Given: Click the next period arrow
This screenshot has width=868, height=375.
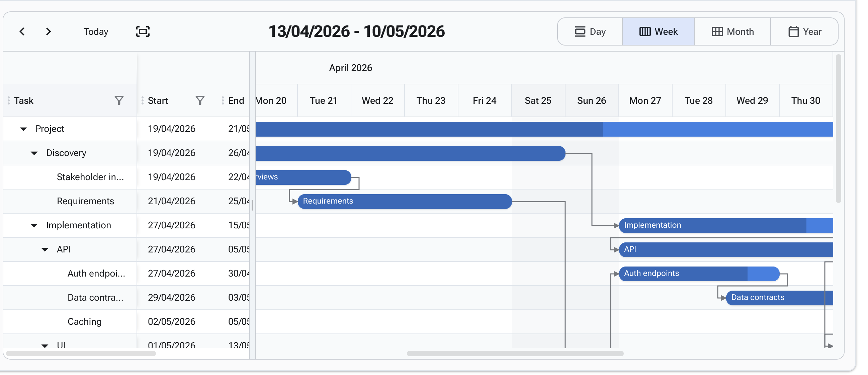Looking at the screenshot, I should click(x=49, y=32).
